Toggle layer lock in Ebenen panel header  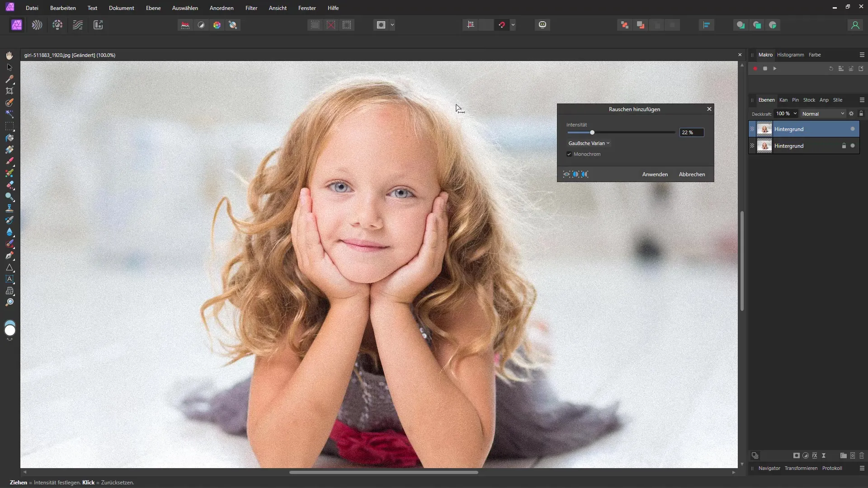pos(861,114)
